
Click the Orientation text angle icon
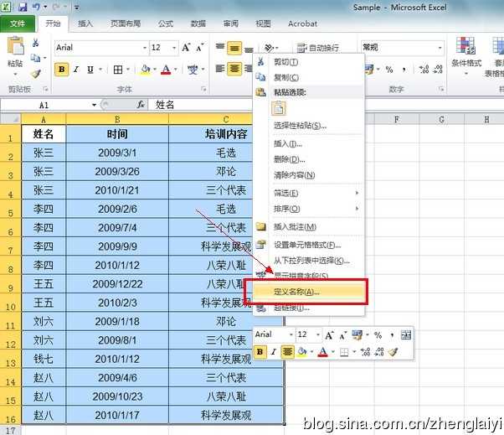point(269,48)
